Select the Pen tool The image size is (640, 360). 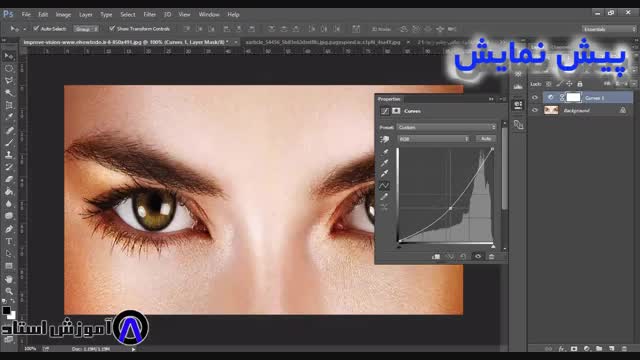(x=9, y=229)
